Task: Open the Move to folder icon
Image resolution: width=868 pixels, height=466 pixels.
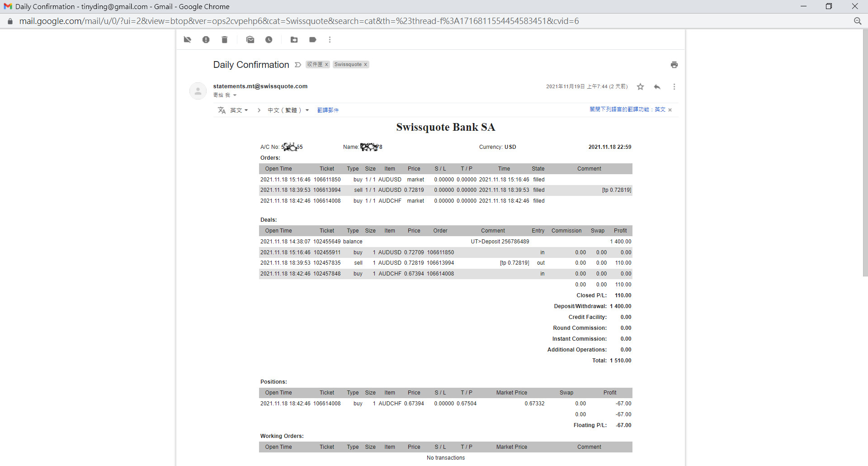Action: tap(294, 40)
